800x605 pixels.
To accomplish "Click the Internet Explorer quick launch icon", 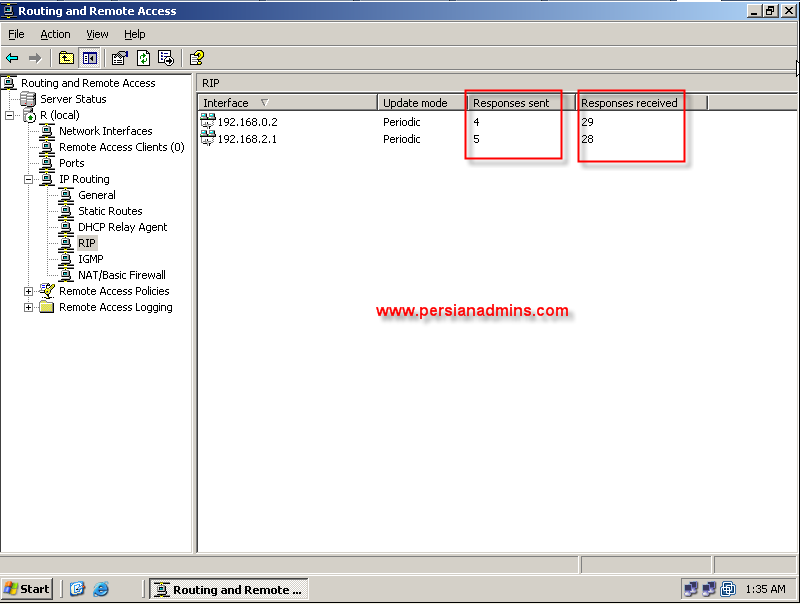I will 101,589.
